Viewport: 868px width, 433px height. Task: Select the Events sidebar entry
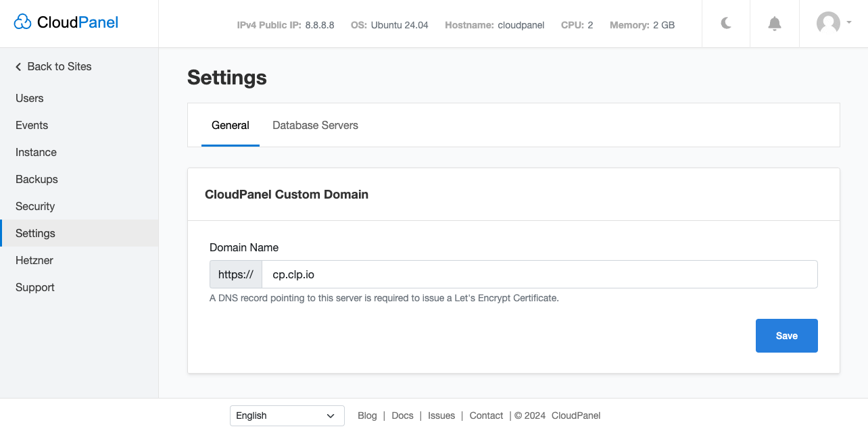tap(32, 125)
